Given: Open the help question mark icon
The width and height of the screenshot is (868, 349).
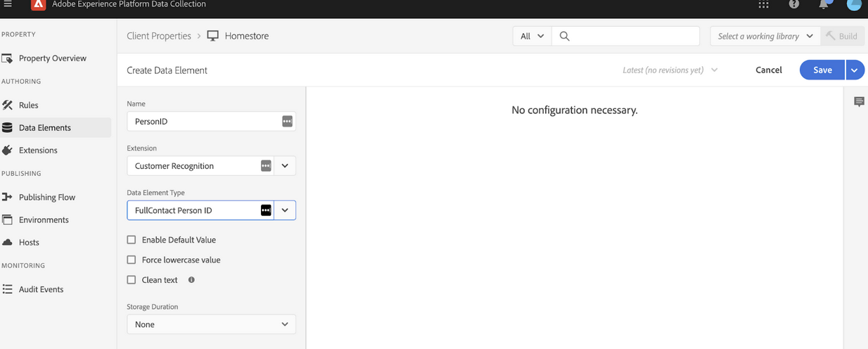Looking at the screenshot, I should pyautogui.click(x=794, y=4).
